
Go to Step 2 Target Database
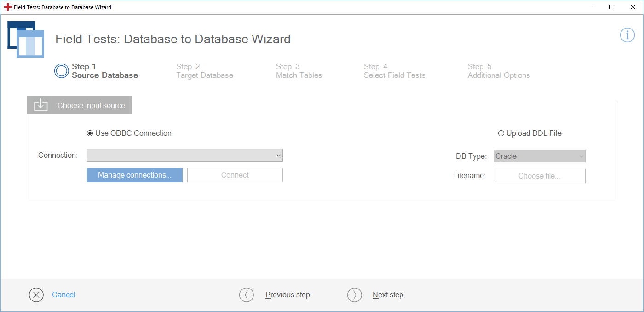[x=205, y=71]
